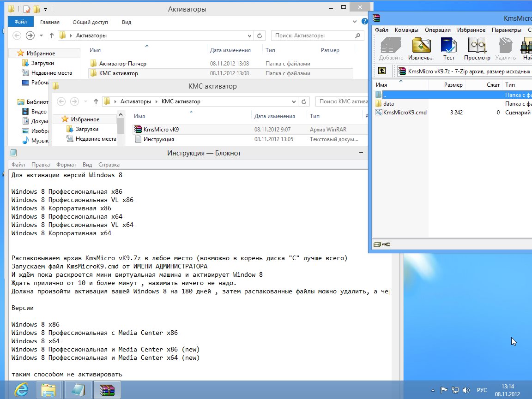Image resolution: width=532 pixels, height=399 pixels.
Task: Click the Добавить (Add) icon in WinRAR
Action: pyautogui.click(x=391, y=49)
